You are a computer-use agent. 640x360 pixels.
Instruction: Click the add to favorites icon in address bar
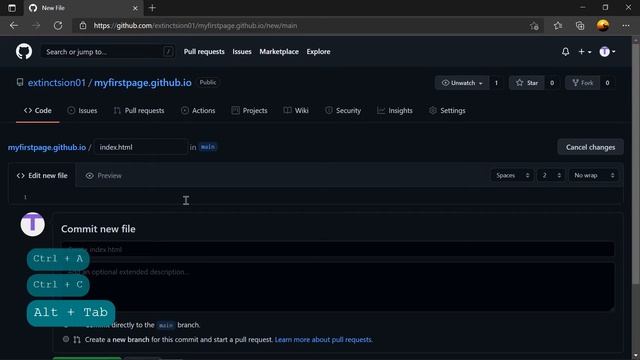click(x=534, y=26)
